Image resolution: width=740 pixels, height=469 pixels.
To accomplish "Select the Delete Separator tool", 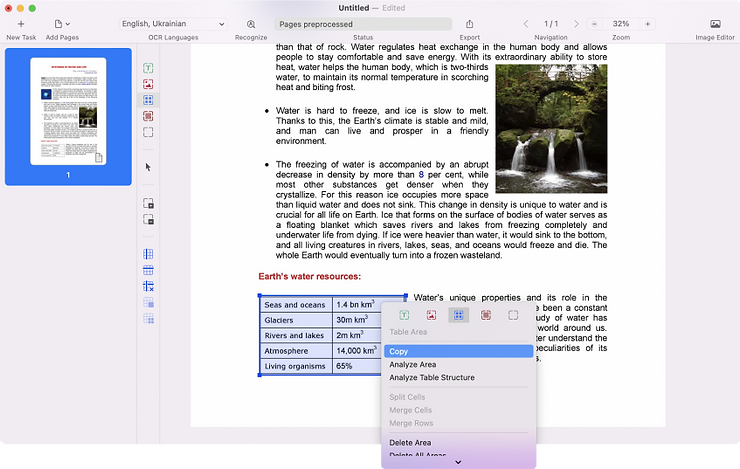I will pyautogui.click(x=148, y=286).
